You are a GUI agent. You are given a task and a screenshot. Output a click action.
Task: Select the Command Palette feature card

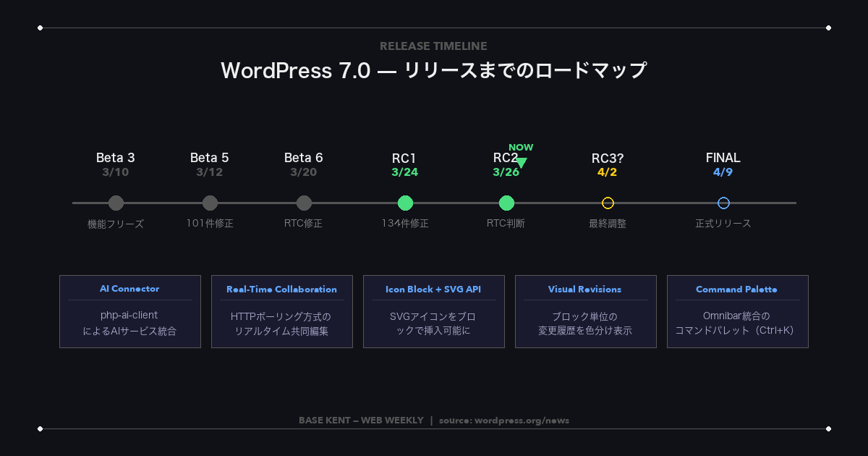[x=738, y=311]
